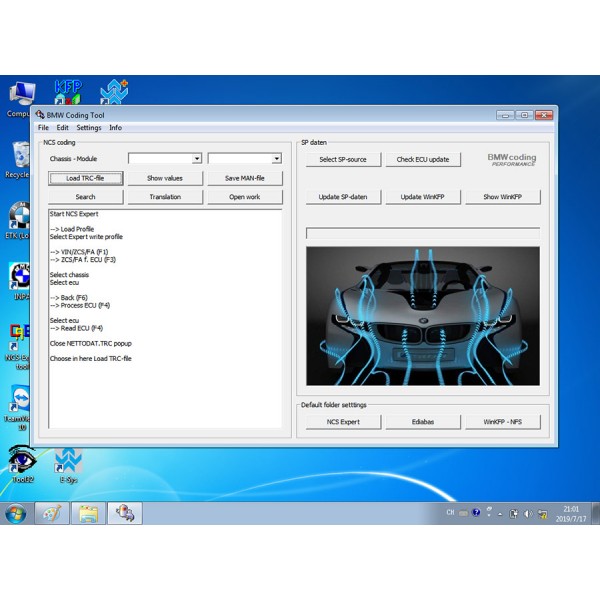The image size is (600, 600).
Task: Click BMW Coding Tool title bar icon
Action: [40, 115]
